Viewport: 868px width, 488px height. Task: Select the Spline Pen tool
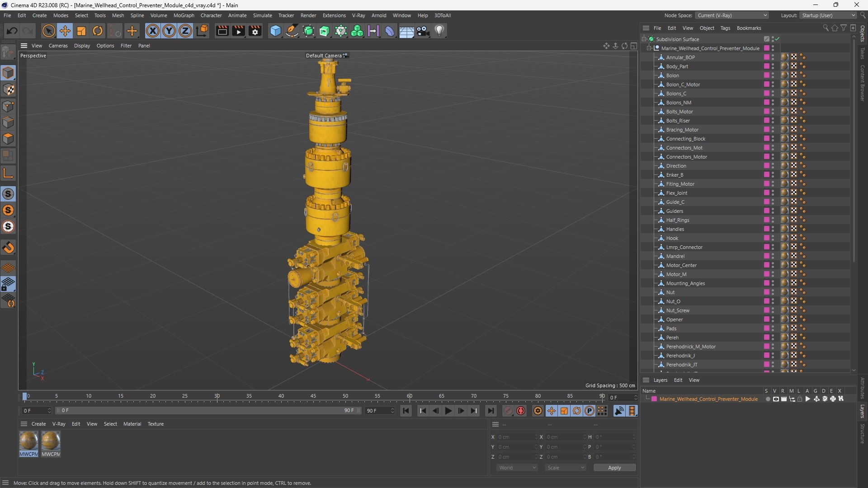(x=292, y=31)
